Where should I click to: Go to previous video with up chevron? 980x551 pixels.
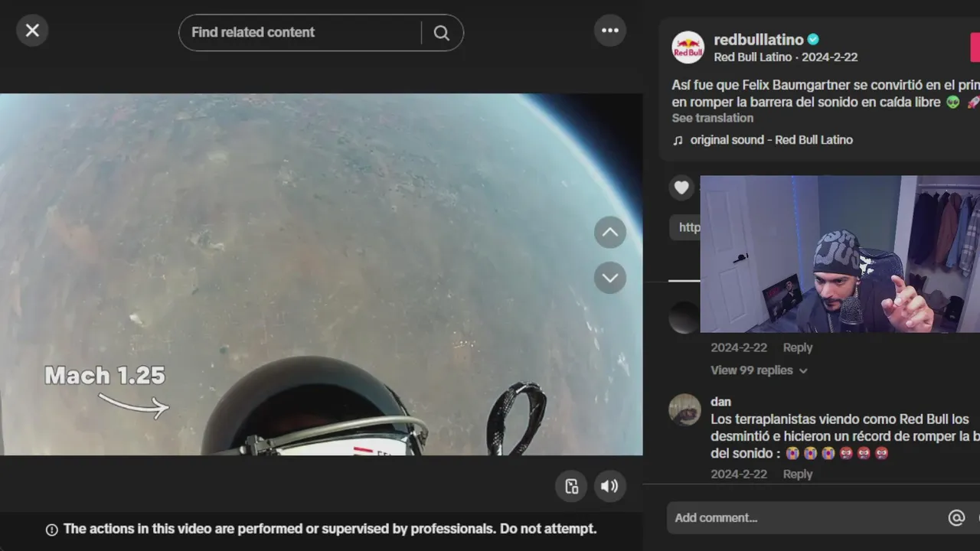[610, 233]
